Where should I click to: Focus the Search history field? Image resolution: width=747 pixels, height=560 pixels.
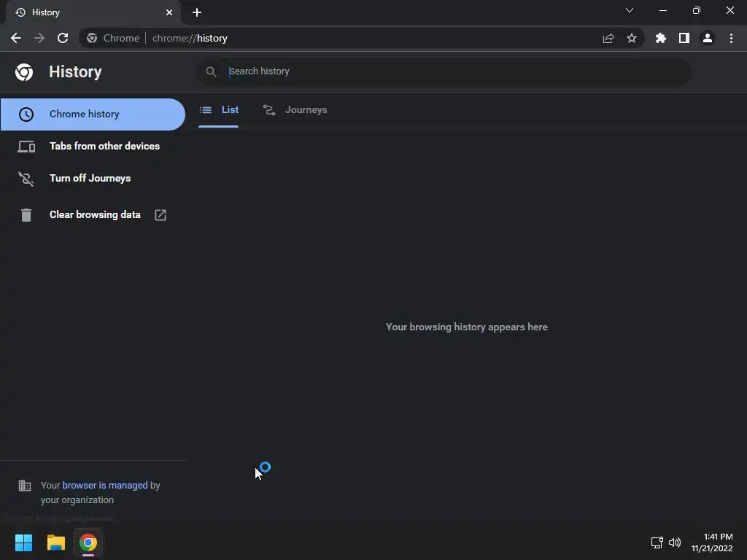click(444, 71)
